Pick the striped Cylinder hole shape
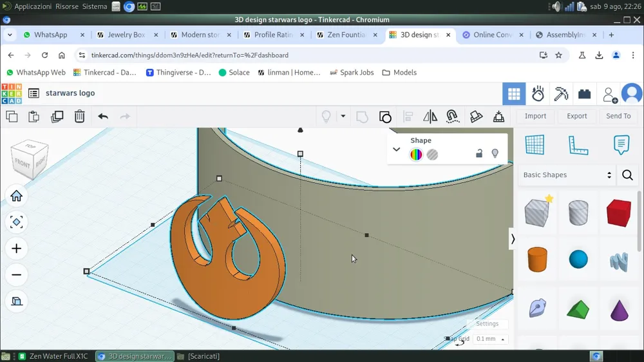This screenshot has height=362, width=644. pos(578,213)
